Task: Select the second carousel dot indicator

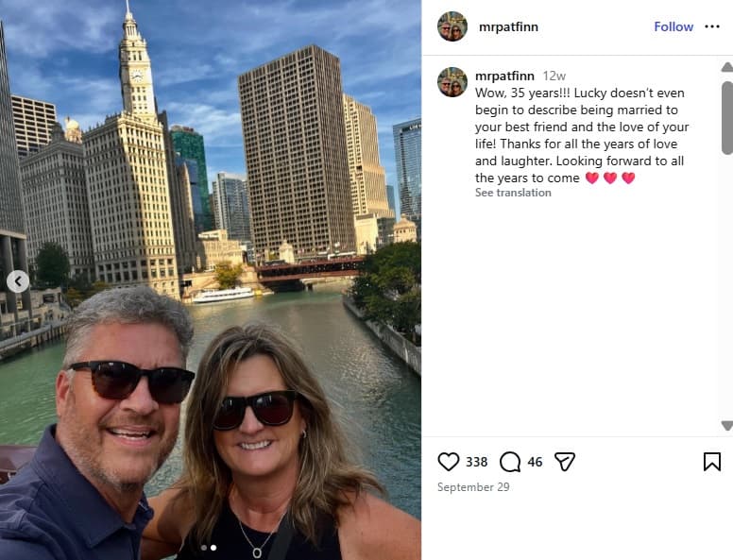Action: [x=213, y=548]
